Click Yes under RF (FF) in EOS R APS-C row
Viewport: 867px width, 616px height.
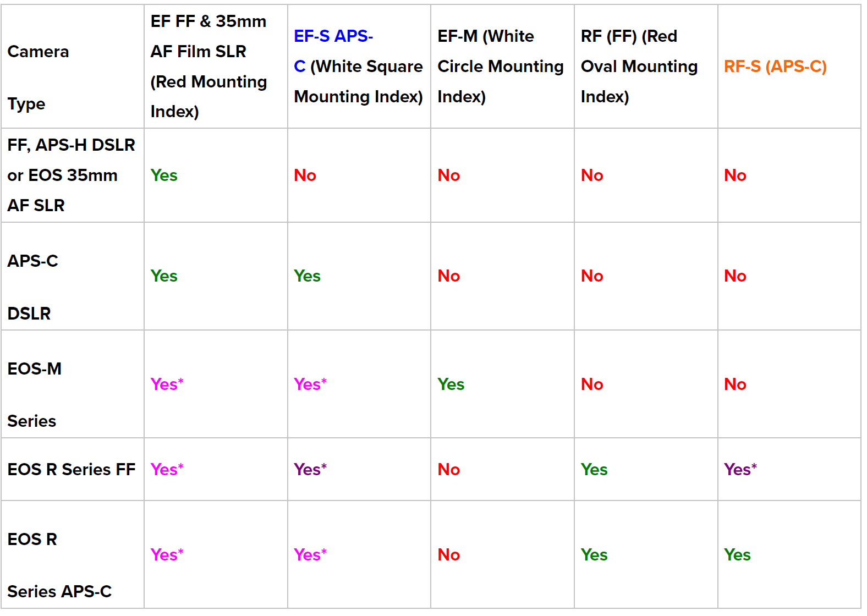click(594, 555)
